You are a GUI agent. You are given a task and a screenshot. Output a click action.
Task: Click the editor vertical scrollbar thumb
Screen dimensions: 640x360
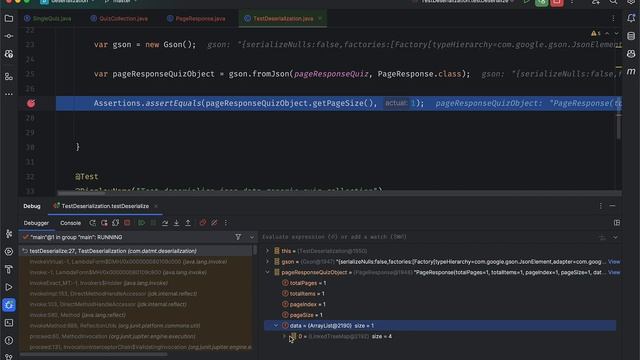pyautogui.click(x=619, y=127)
